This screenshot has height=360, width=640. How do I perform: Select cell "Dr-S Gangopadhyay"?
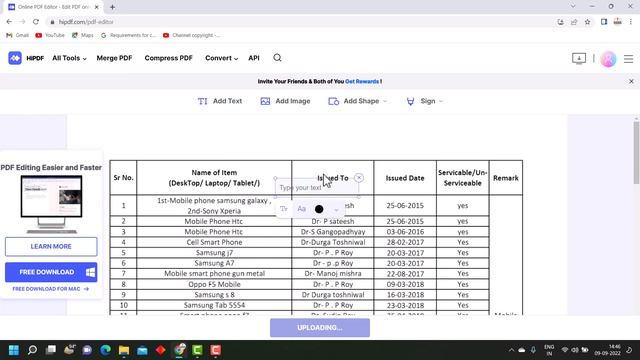pyautogui.click(x=333, y=232)
